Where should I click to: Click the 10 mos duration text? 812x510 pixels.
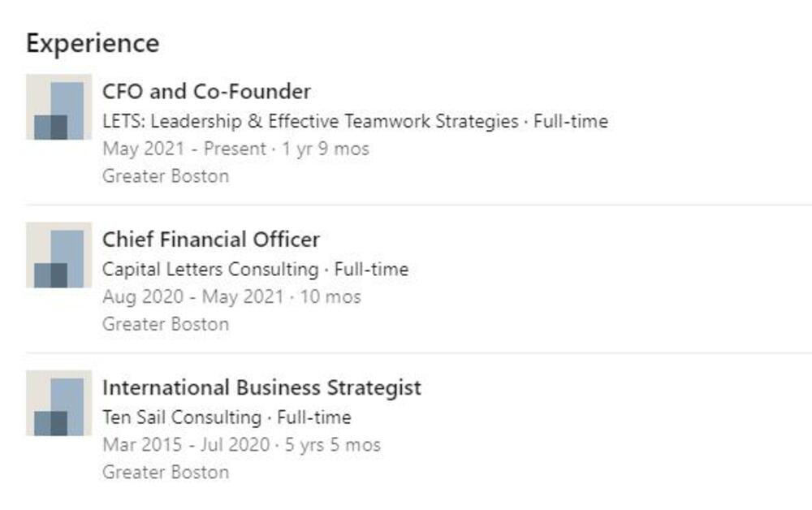[330, 297]
